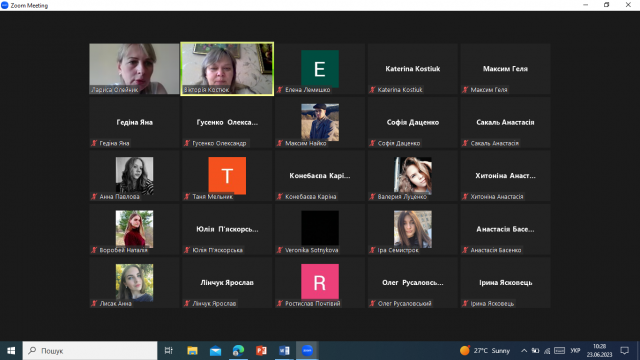Image resolution: width=640 pixels, height=360 pixels.
Task: Select green E avatar of Елена Лемешко
Action: tap(320, 69)
